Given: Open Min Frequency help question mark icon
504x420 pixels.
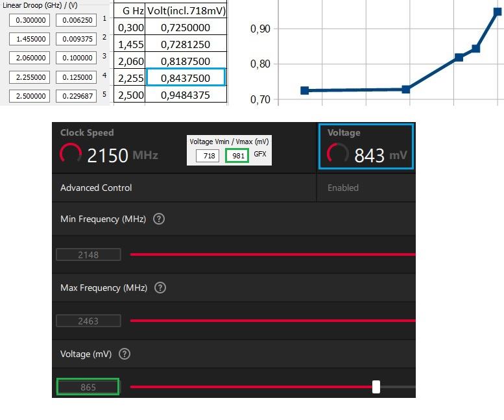Looking at the screenshot, I should click(x=159, y=219).
